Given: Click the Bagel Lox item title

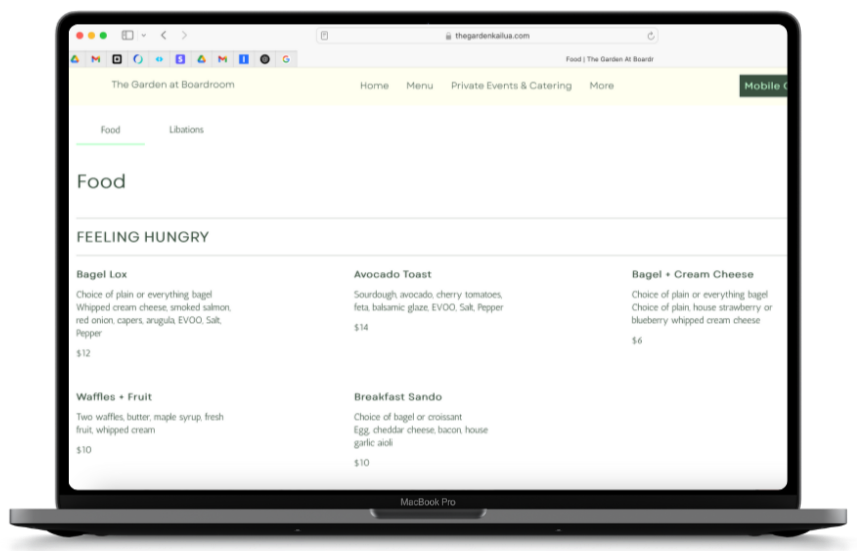Looking at the screenshot, I should click(x=102, y=274).
